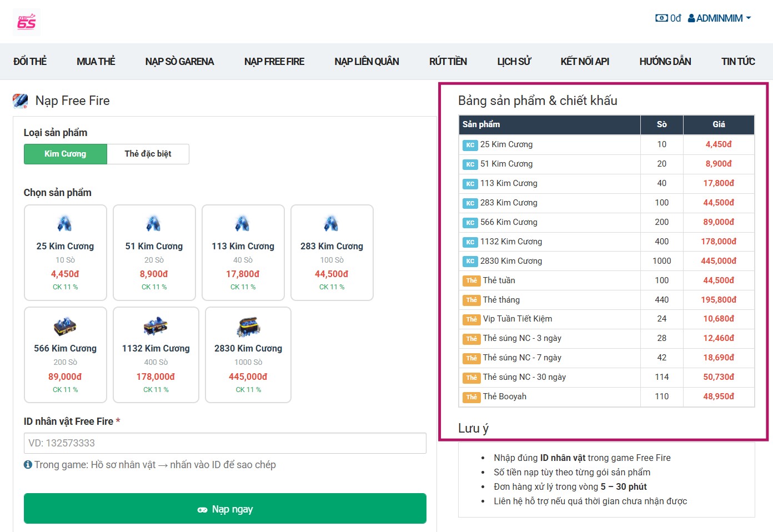Image resolution: width=773 pixels, height=532 pixels.
Task: Select the 283 Kim Cương package card
Action: pos(332,253)
